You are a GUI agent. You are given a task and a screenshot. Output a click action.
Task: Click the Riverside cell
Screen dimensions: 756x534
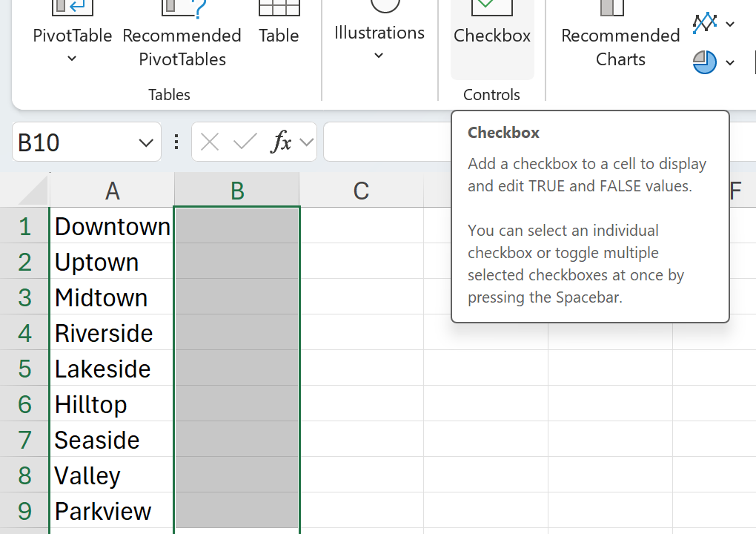111,333
